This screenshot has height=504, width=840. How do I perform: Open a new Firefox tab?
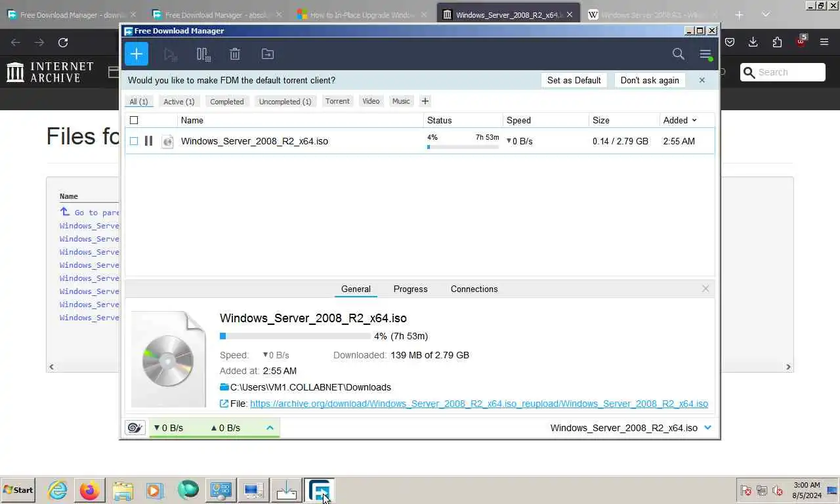[x=739, y=14]
